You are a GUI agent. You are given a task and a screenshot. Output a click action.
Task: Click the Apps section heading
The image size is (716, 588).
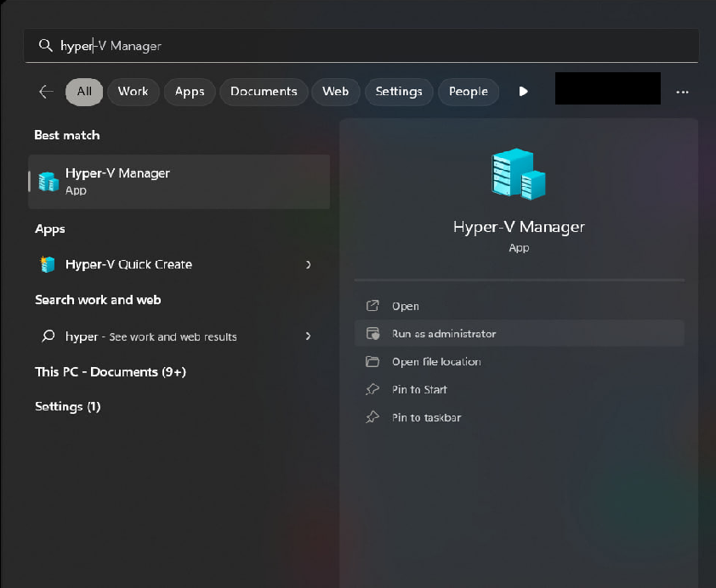coord(50,229)
